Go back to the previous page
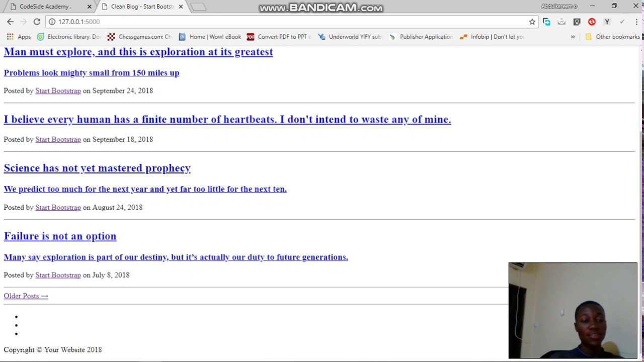Viewport: 644px width, 362px height. tap(10, 22)
